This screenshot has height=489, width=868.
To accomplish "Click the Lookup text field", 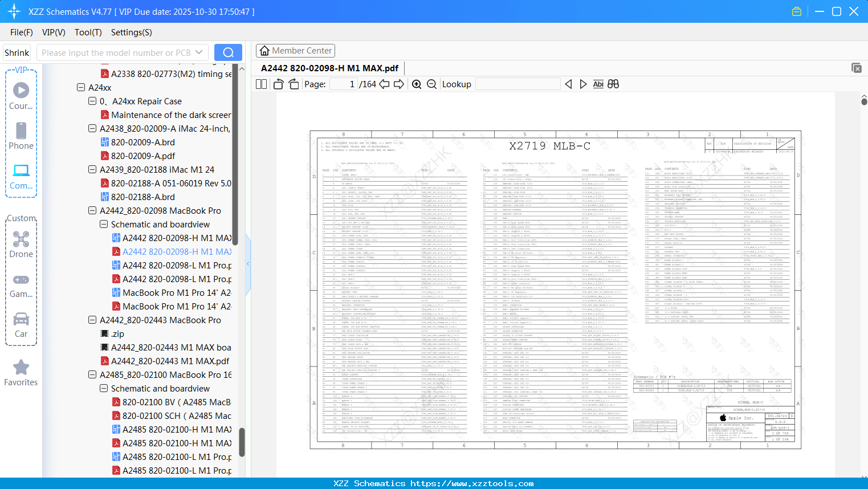I will coord(517,84).
